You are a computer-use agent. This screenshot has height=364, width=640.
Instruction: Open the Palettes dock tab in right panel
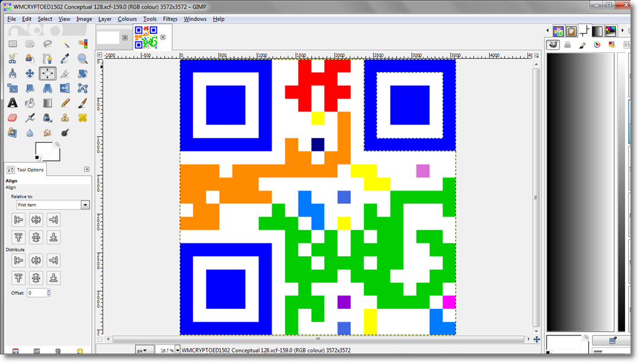(x=610, y=31)
